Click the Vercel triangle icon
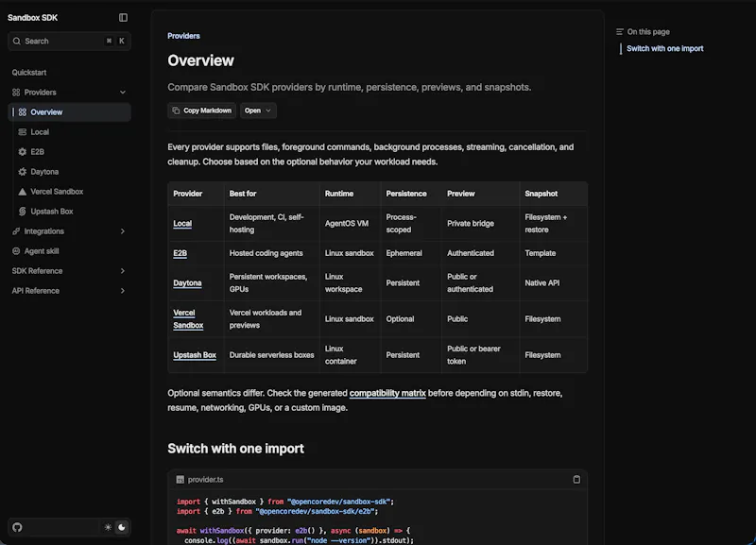This screenshot has height=545, width=756. coord(22,192)
